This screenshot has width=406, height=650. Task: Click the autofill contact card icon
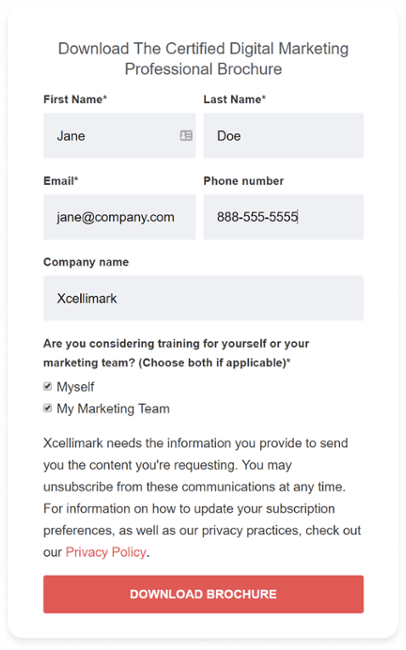[186, 136]
